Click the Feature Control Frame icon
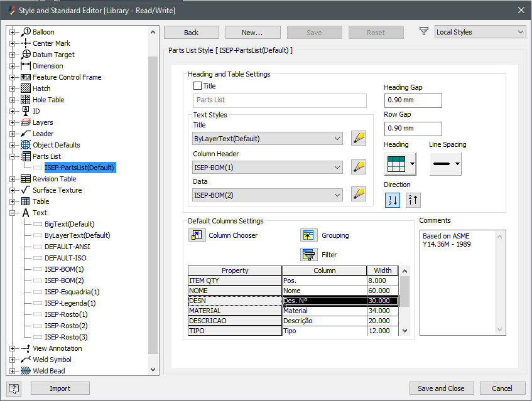 pyautogui.click(x=26, y=77)
